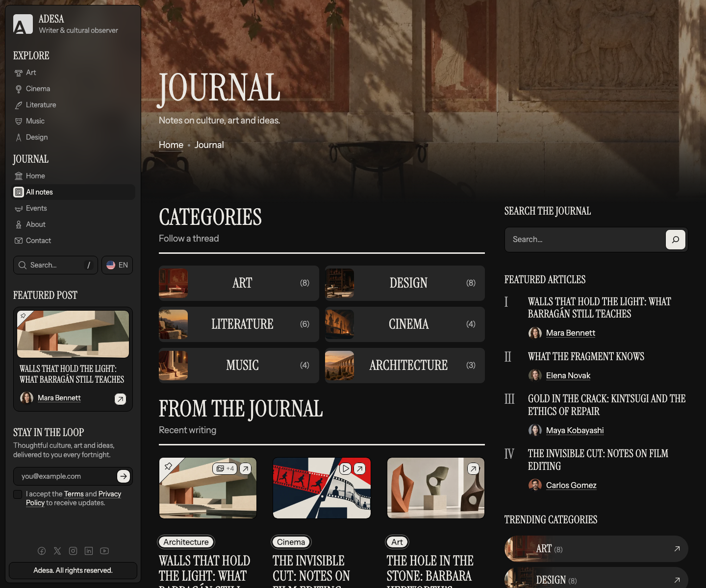Open Mara Bennett author link in Featured Articles

point(571,333)
